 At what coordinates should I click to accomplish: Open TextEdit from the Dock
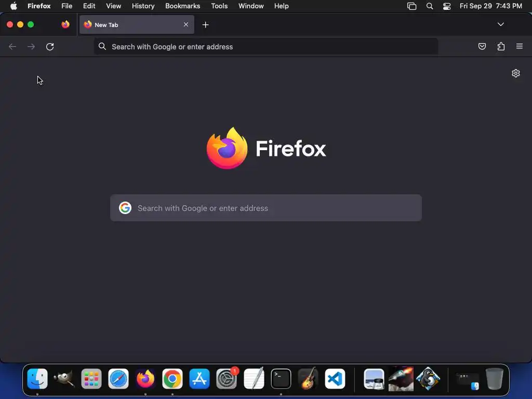[x=254, y=379]
